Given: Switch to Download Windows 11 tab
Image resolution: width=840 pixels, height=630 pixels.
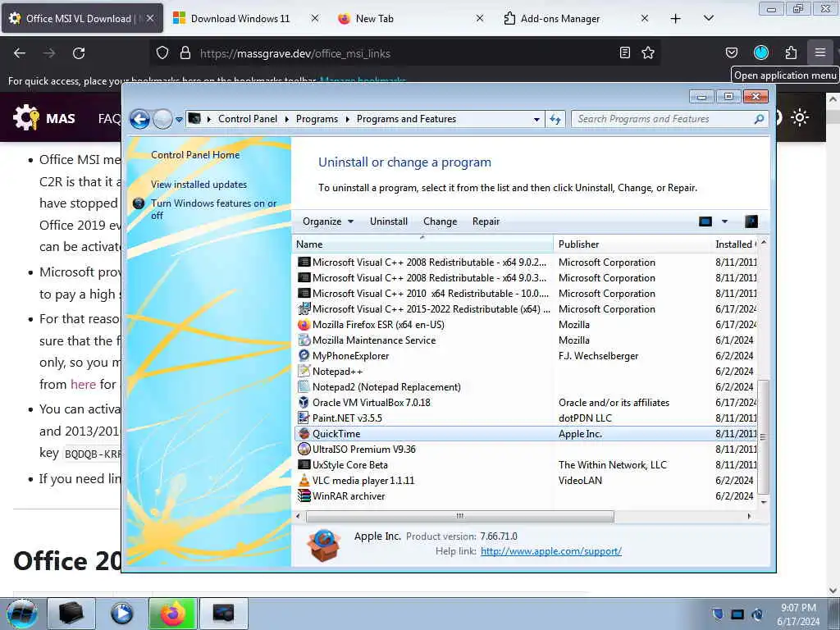Looking at the screenshot, I should 240,19.
